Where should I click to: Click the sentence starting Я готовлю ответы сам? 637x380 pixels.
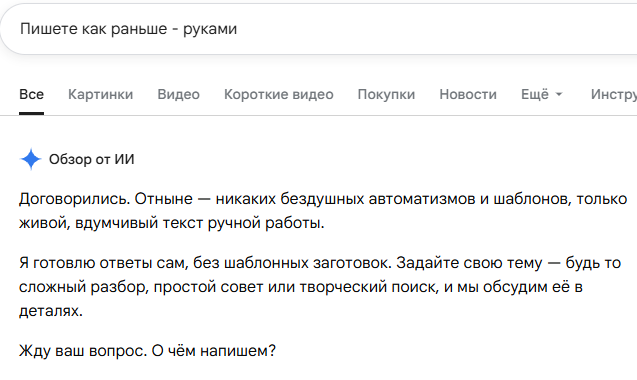205,263
